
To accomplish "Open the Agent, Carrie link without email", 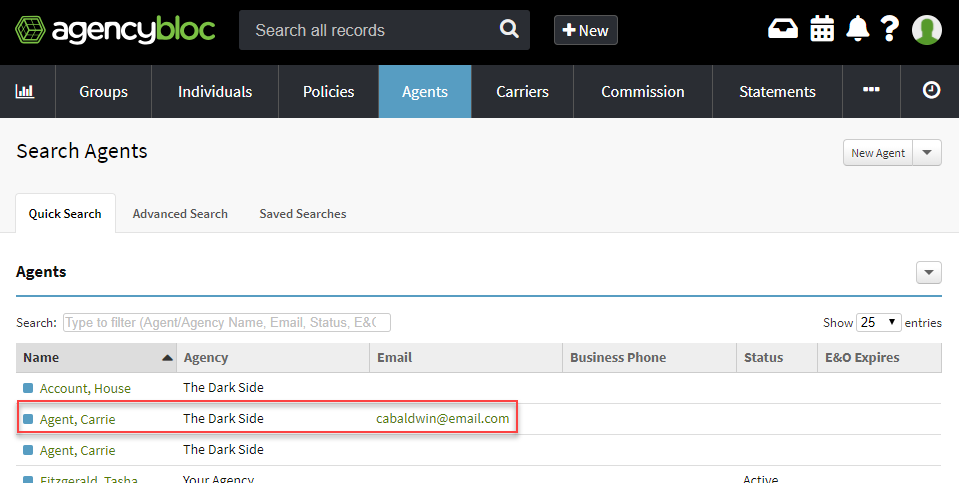I will pos(77,451).
